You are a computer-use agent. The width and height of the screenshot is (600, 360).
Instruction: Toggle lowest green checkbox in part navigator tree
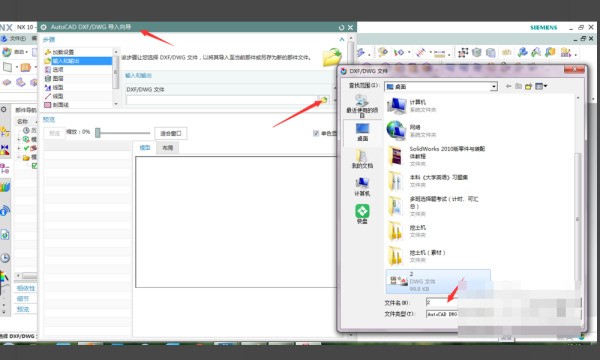pyautogui.click(x=34, y=166)
